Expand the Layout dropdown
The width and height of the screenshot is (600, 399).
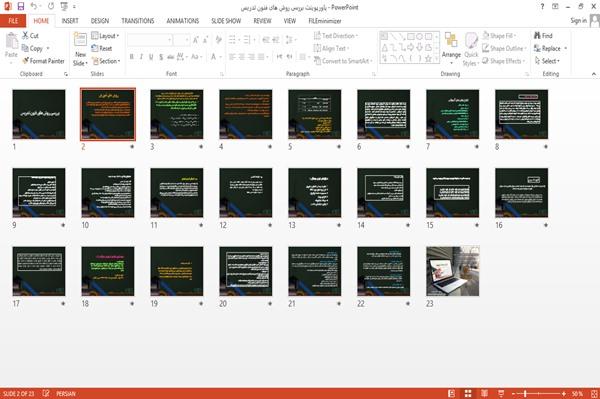(x=105, y=36)
